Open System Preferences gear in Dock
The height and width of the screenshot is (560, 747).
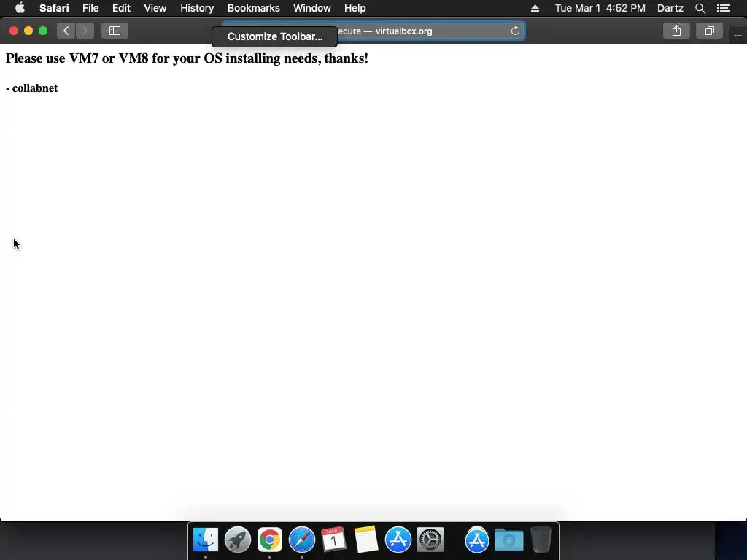pyautogui.click(x=430, y=540)
